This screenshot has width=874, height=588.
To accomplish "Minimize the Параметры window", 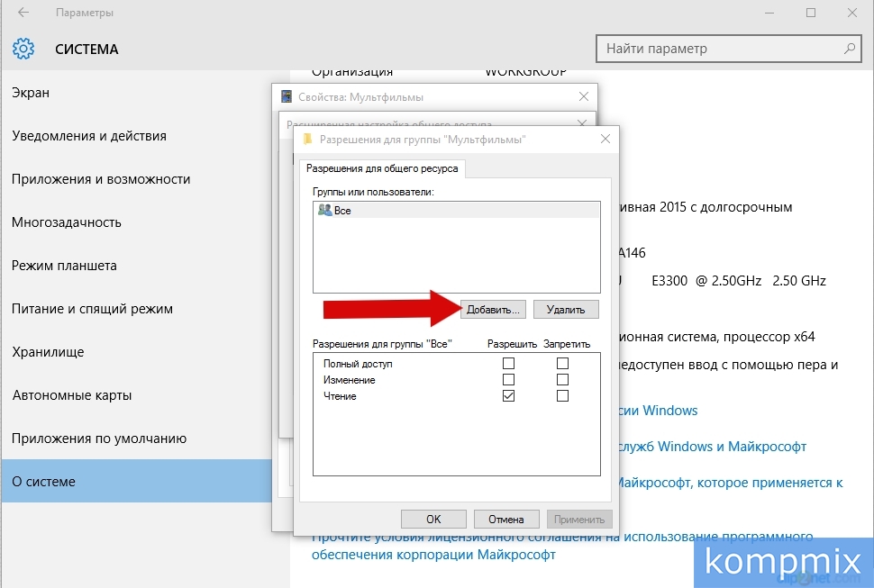I will [x=769, y=13].
